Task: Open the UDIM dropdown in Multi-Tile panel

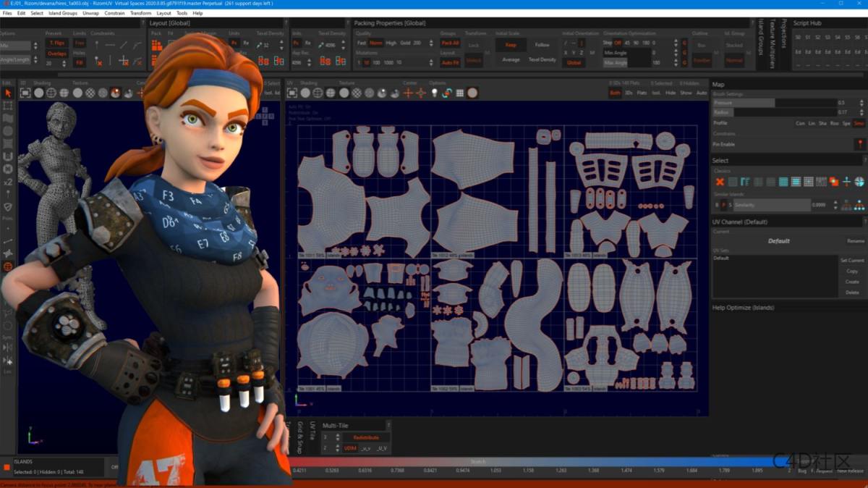Action: coord(349,447)
